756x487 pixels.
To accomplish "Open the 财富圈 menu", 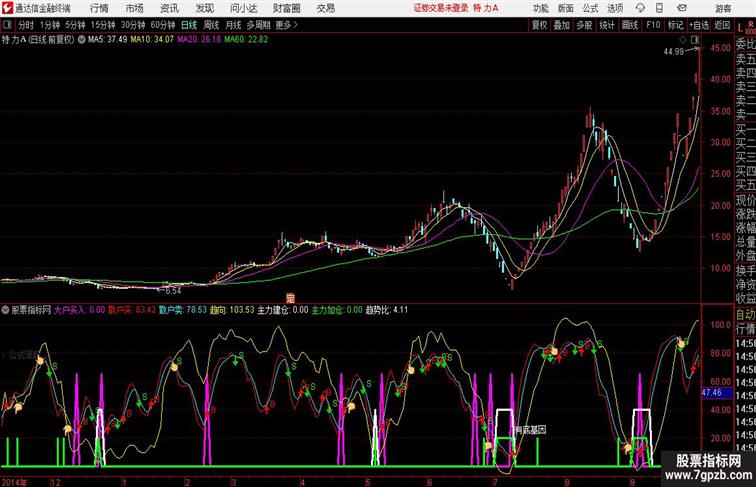I will click(286, 8).
